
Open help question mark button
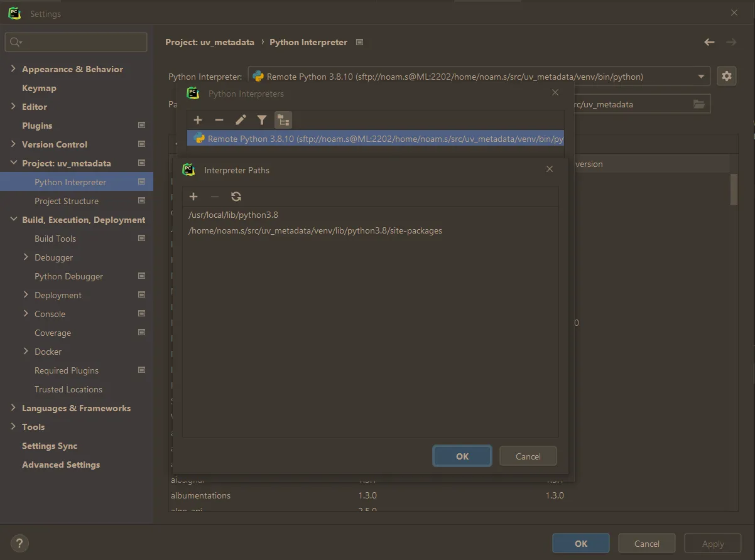(x=19, y=544)
